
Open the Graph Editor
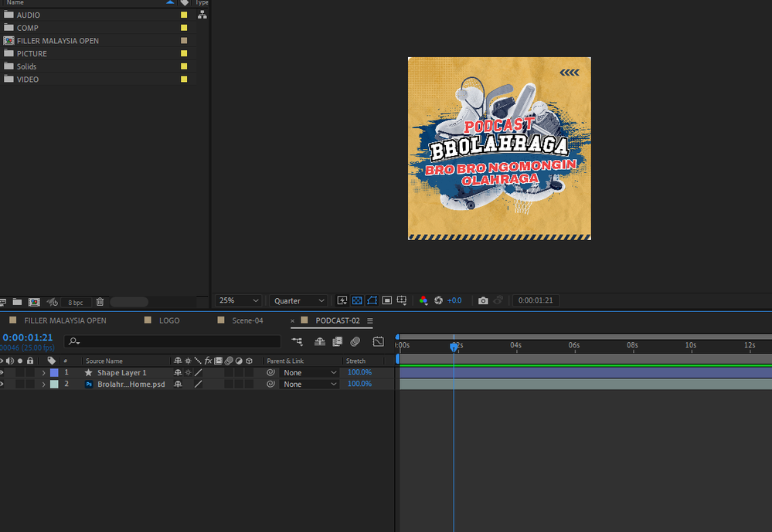[x=378, y=341]
